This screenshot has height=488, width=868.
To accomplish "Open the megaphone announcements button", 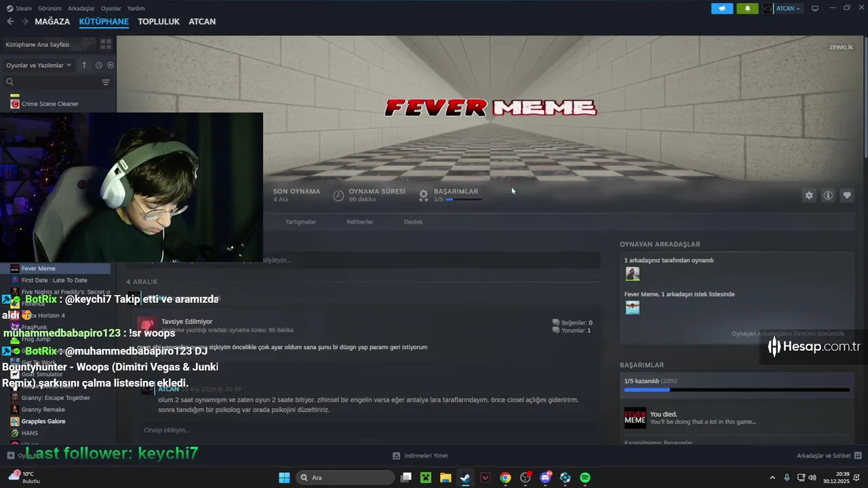I will coord(722,8).
